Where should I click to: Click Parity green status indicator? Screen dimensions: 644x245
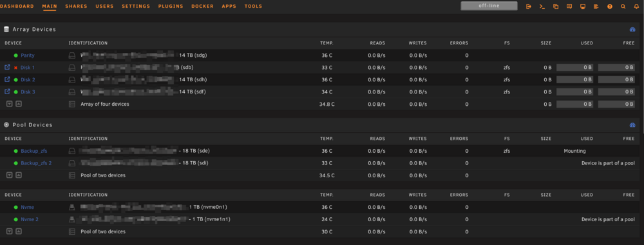click(15, 55)
